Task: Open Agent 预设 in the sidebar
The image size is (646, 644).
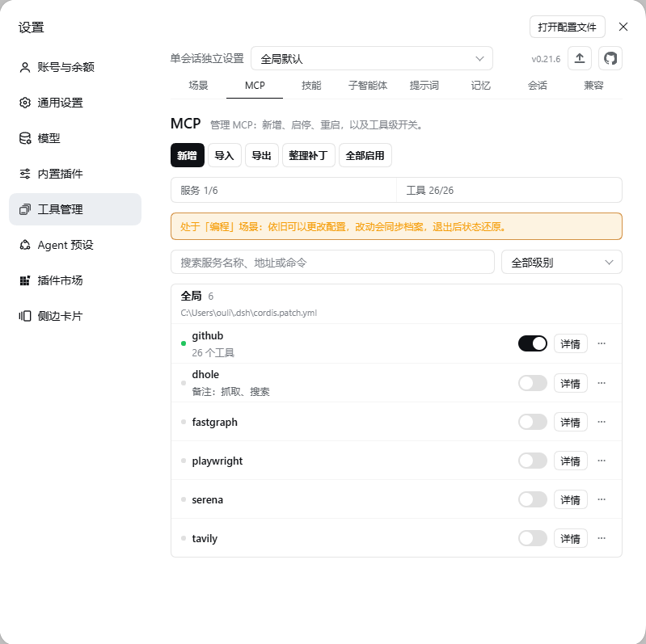Action: pos(75,245)
